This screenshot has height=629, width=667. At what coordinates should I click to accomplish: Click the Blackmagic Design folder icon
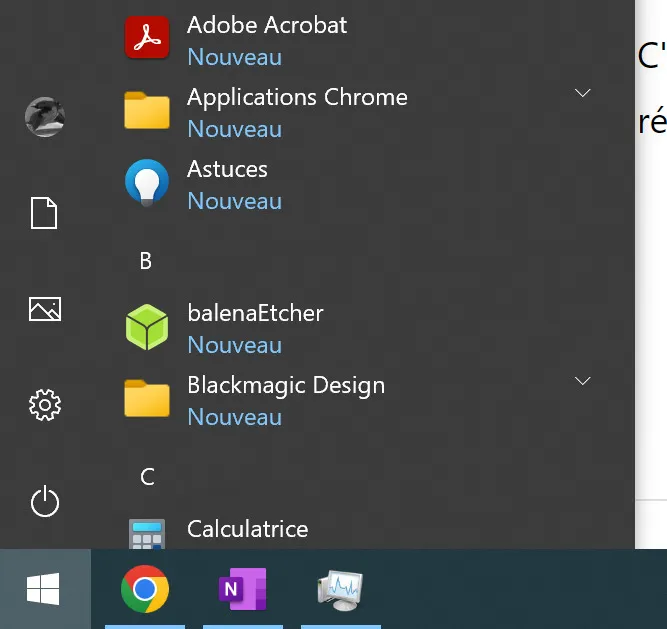147,398
